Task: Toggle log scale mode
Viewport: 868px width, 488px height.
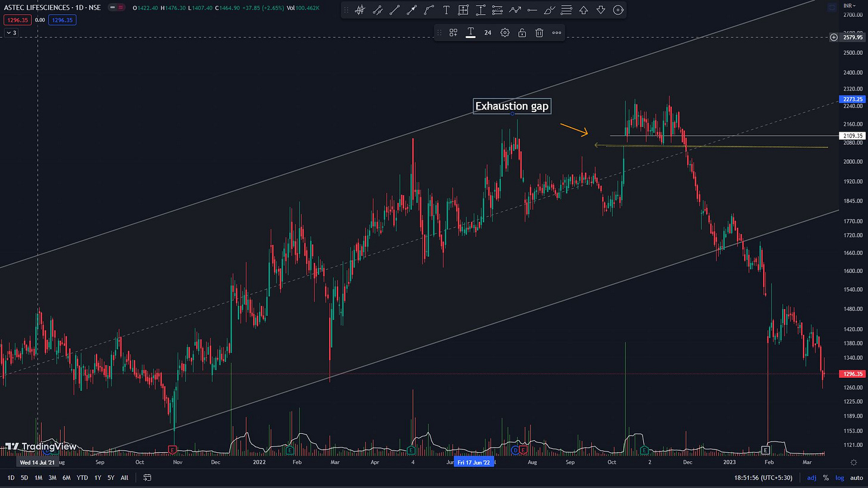Action: 839,477
